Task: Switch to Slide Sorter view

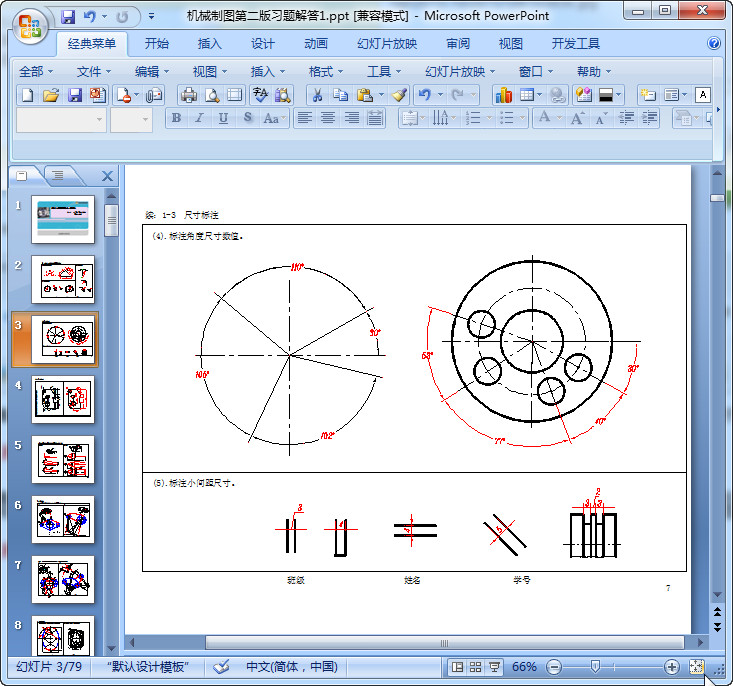Action: (476, 667)
